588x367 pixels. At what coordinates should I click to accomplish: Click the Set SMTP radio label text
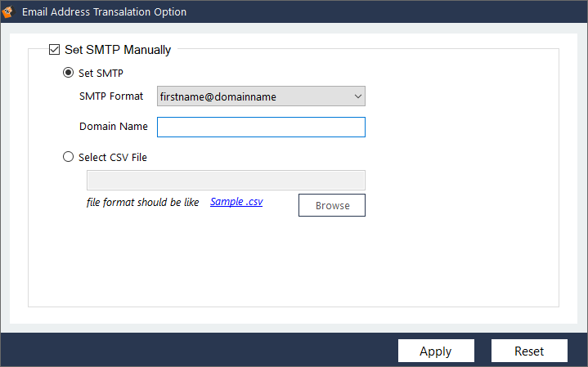click(x=101, y=73)
